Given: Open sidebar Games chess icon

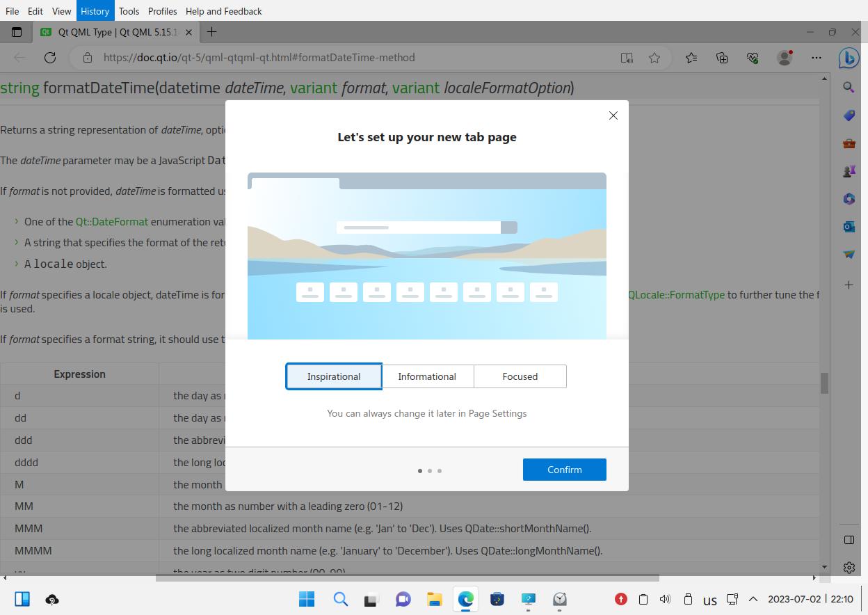Looking at the screenshot, I should (849, 171).
